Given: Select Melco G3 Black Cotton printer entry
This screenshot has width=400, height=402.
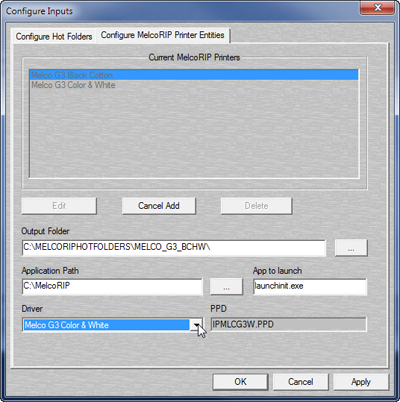Looking at the screenshot, I should click(194, 75).
